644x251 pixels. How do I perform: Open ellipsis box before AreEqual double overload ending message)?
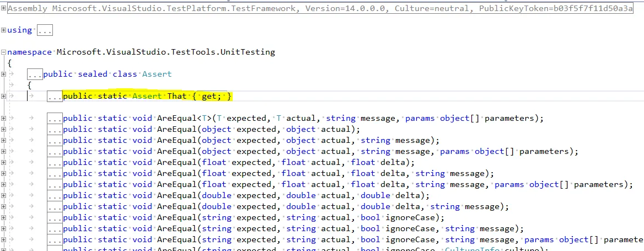pos(55,207)
